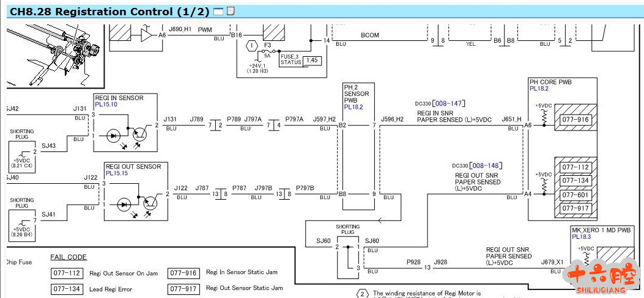Open PL18.3 link under MK XERO 1 MD PWB
The width and height of the screenshot is (644, 298).
tap(582, 236)
